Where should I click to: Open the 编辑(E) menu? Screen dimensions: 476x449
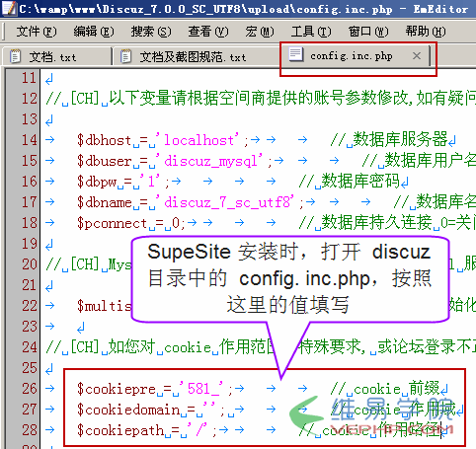[94, 32]
